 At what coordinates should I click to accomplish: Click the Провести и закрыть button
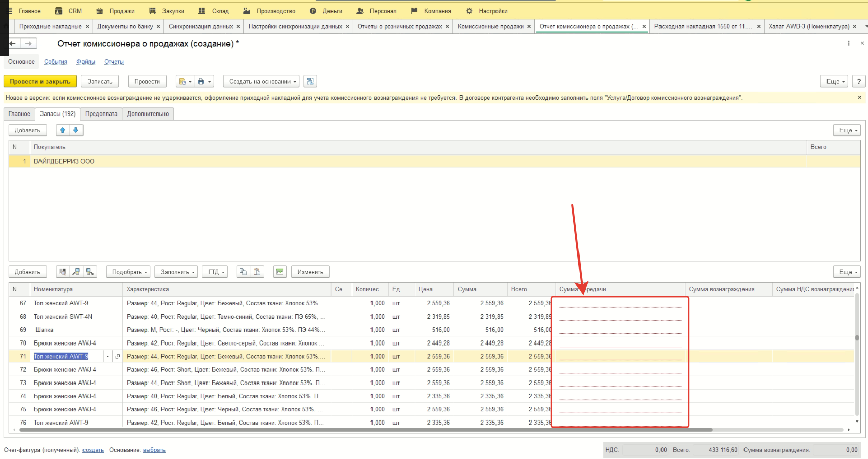40,82
